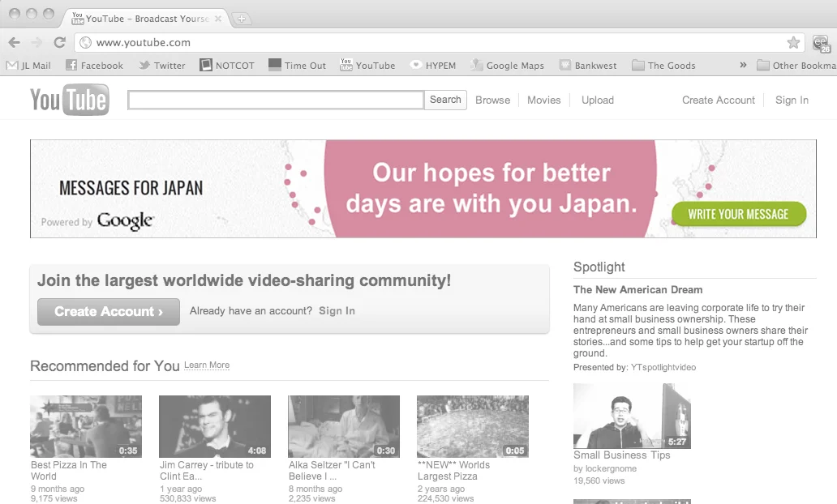Open the extension icon showing 26
The height and width of the screenshot is (504, 837).
click(821, 43)
